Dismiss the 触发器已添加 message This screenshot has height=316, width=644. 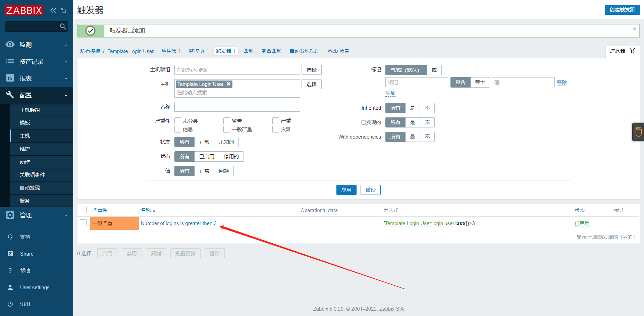[635, 29]
